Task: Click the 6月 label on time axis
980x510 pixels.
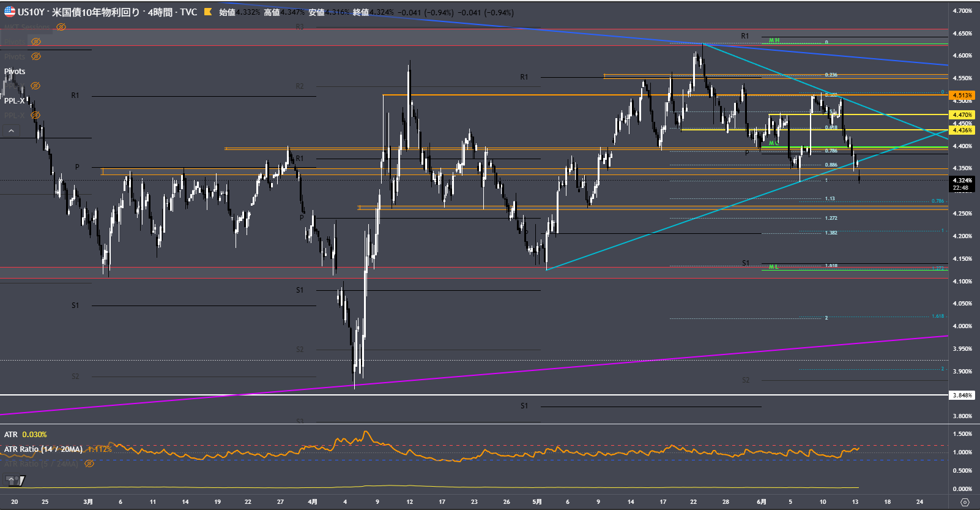Action: (x=761, y=501)
